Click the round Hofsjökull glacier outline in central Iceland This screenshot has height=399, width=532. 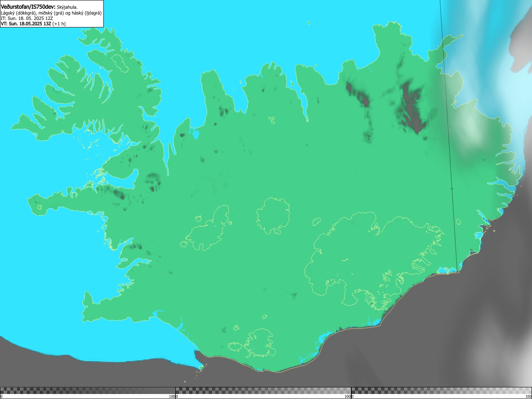273,216
